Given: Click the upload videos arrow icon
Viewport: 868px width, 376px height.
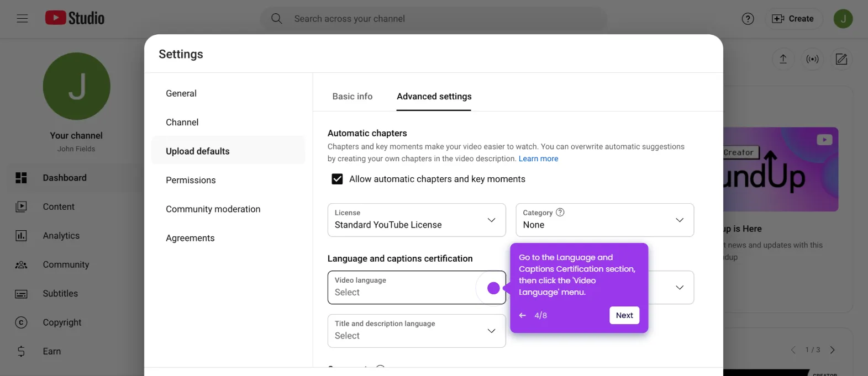Looking at the screenshot, I should tap(783, 59).
